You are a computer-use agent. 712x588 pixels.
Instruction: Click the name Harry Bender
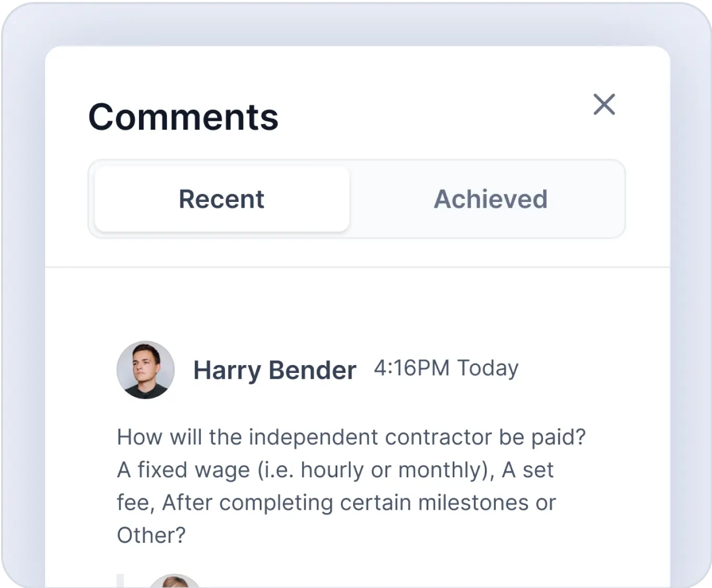[274, 370]
